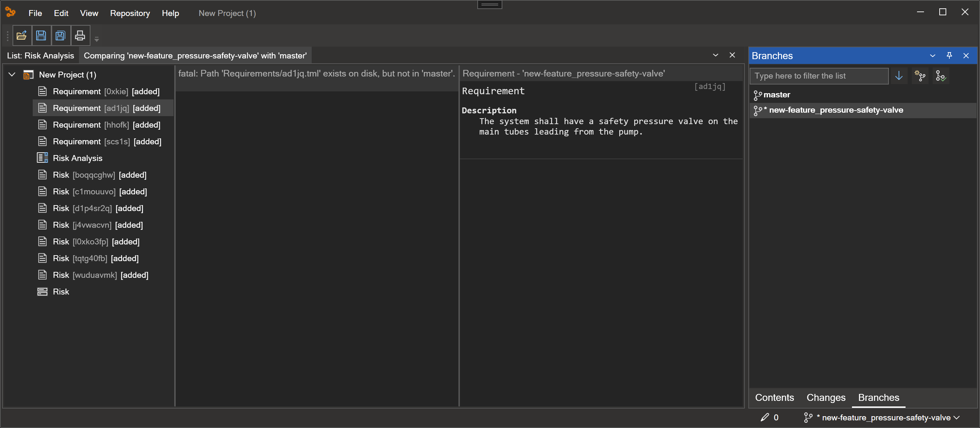
Task: Select the Risk template item at the bottom
Action: tap(61, 292)
